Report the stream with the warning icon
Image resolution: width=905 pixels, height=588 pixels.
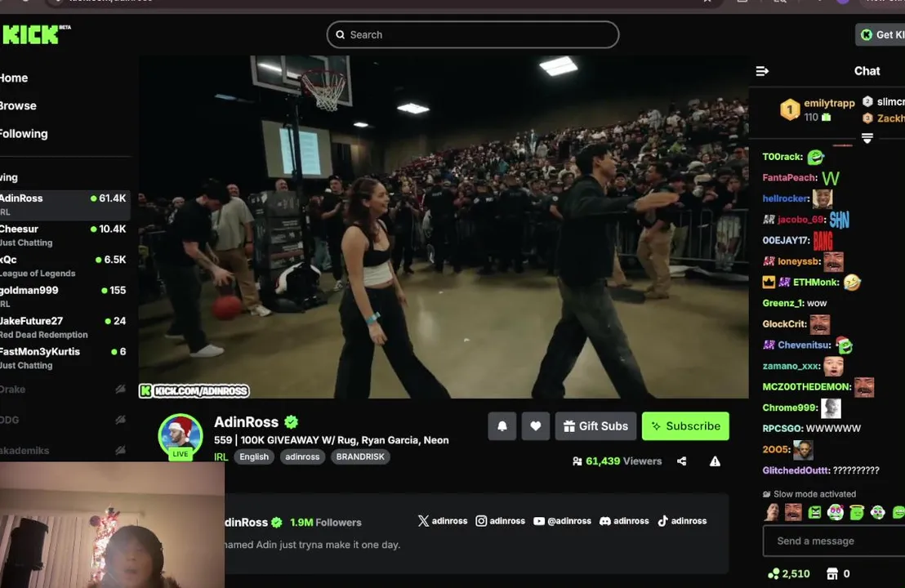[715, 461]
